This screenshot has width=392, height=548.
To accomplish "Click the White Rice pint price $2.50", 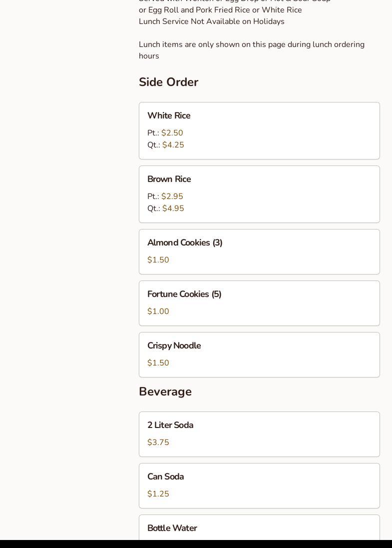I will (x=172, y=133).
